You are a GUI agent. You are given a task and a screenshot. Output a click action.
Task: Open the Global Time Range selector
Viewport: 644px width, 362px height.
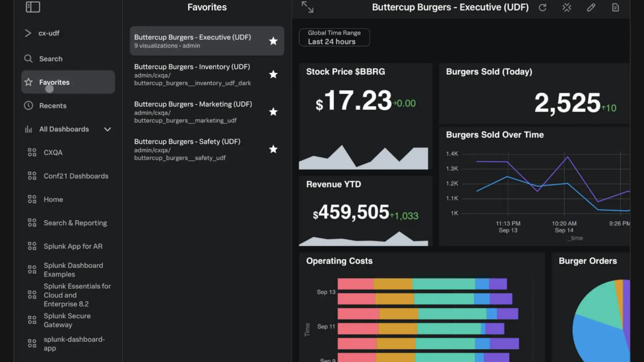[334, 37]
